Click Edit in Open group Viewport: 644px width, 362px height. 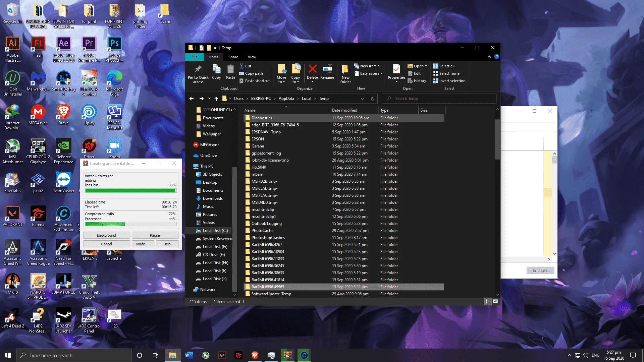click(x=414, y=73)
